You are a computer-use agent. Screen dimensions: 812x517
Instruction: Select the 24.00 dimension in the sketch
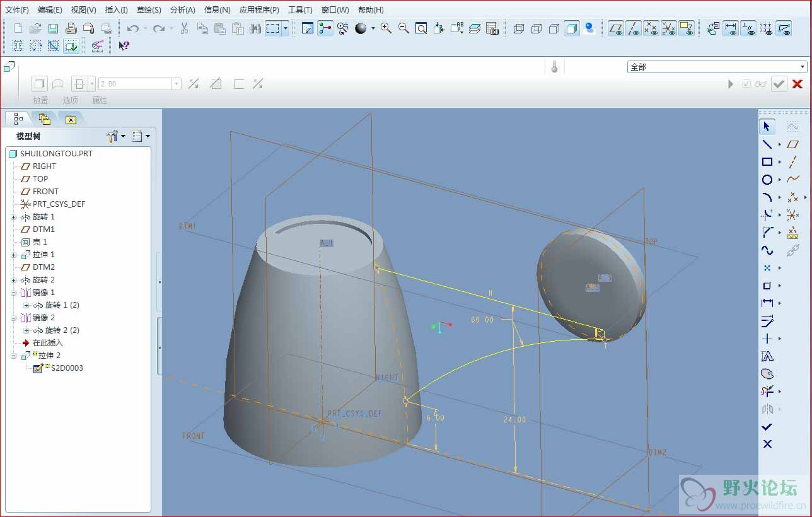tap(514, 419)
